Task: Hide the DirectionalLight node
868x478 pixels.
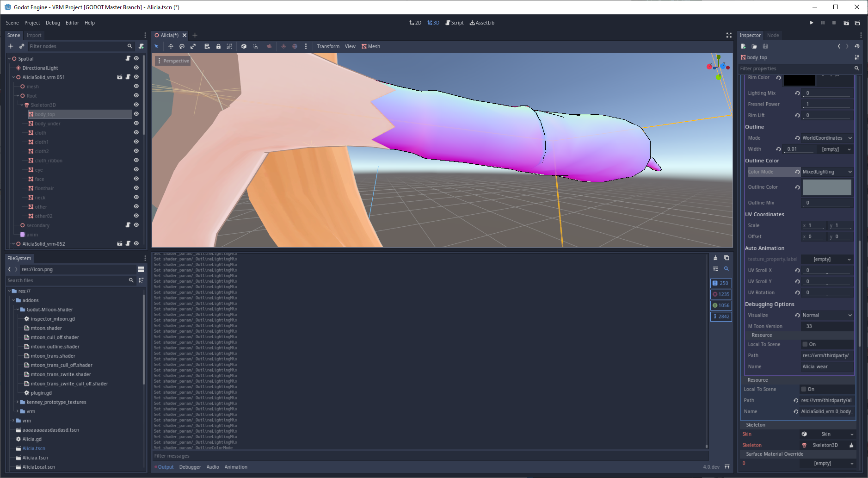Action: (136, 68)
